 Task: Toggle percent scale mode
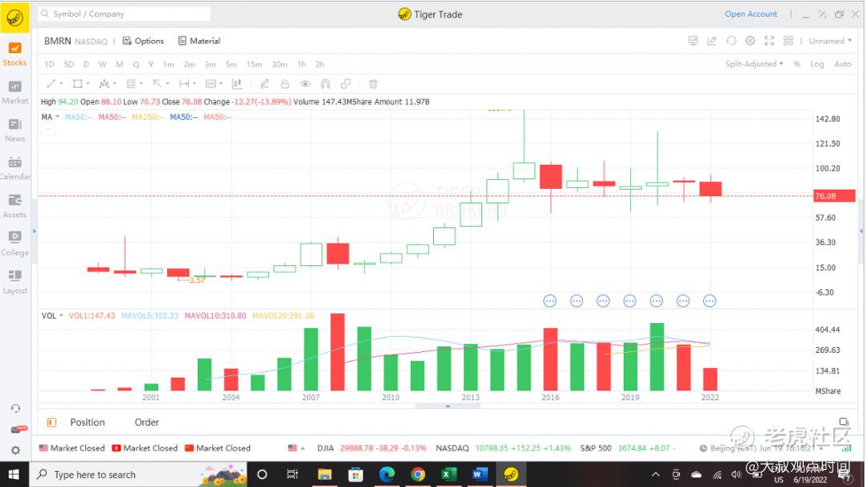[x=796, y=64]
